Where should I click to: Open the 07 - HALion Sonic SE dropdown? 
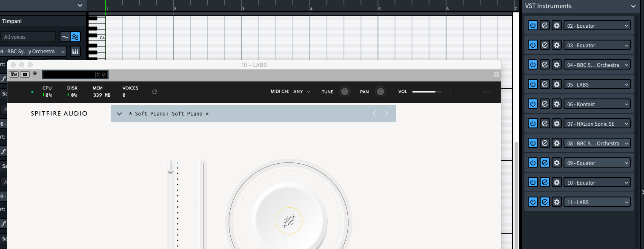click(x=597, y=124)
